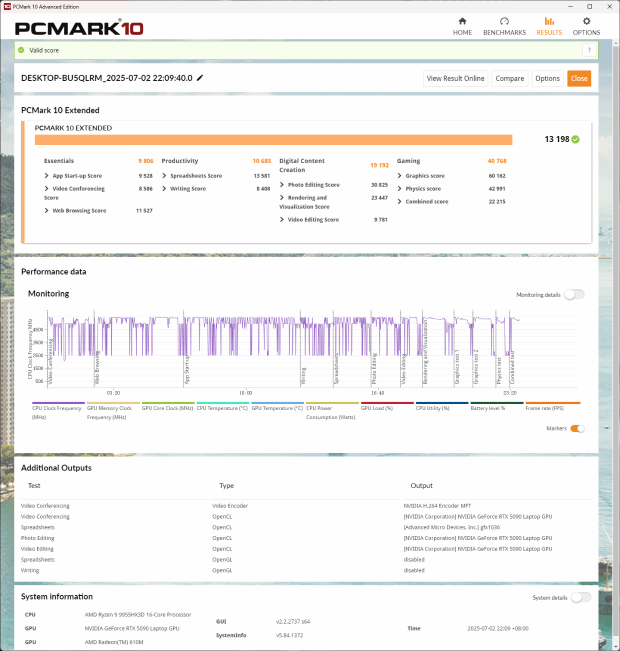Expand App Start-up Score

[x=47, y=176]
